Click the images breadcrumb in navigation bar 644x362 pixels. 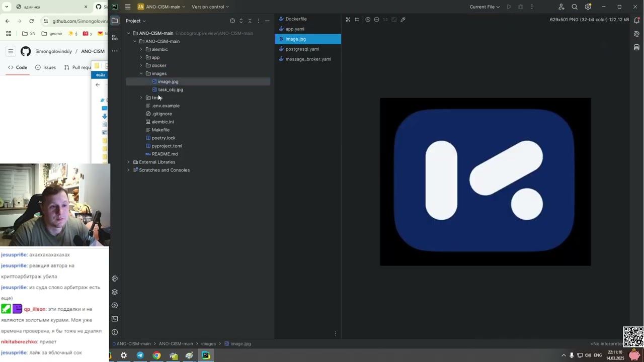pyautogui.click(x=208, y=344)
